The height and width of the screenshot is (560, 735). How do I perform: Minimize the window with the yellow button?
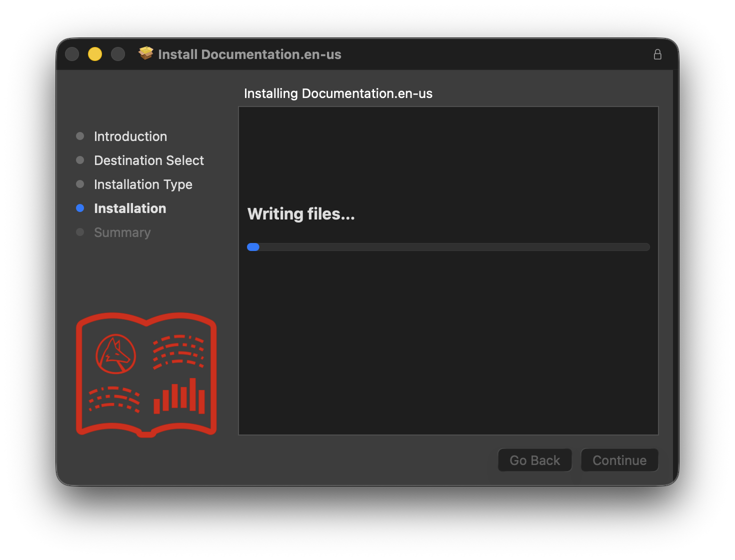(95, 54)
